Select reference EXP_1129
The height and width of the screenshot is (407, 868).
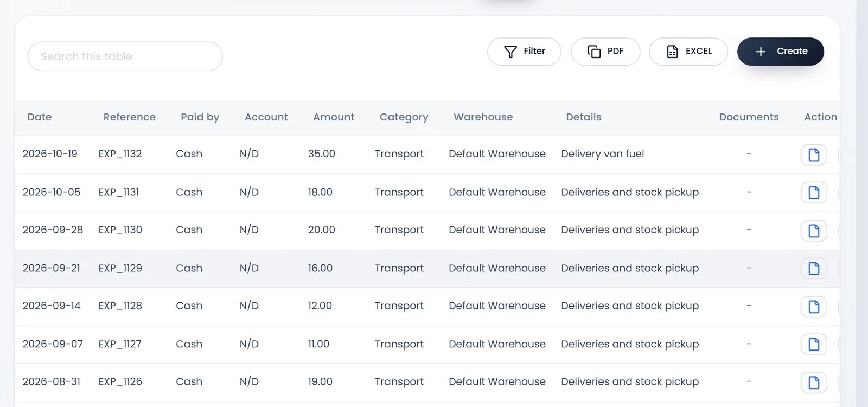pyautogui.click(x=120, y=268)
